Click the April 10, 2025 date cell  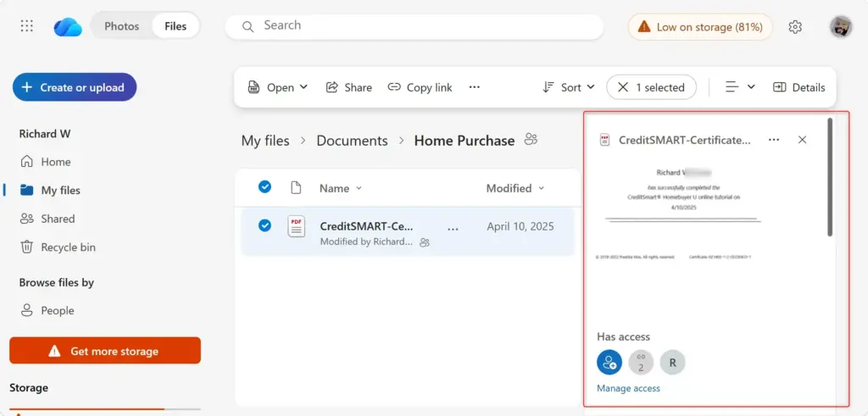tap(520, 226)
